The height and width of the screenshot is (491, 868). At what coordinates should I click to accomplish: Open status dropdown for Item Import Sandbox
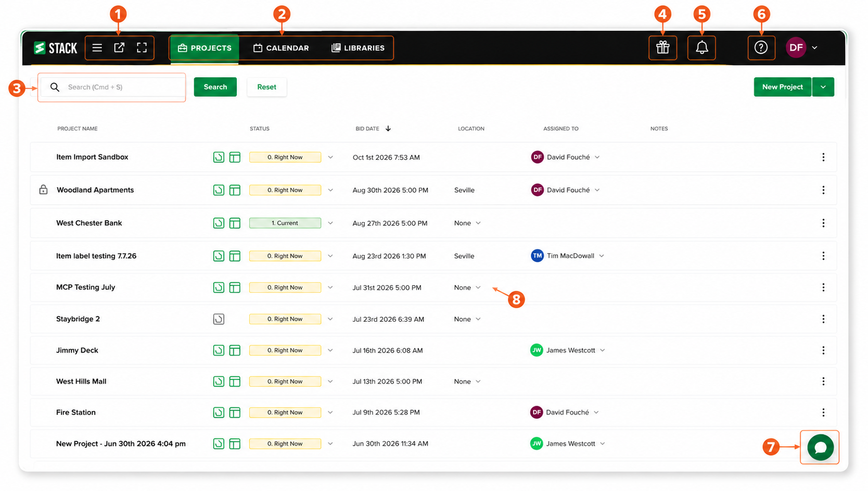point(330,157)
